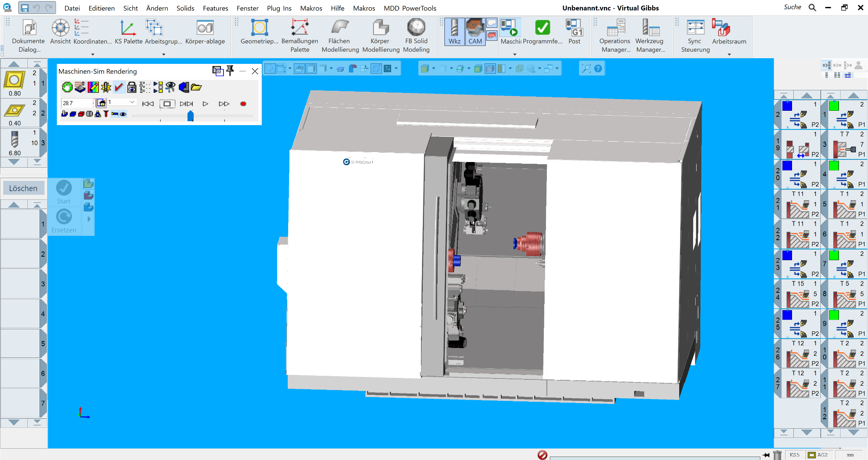Open the Features menu

(x=215, y=8)
